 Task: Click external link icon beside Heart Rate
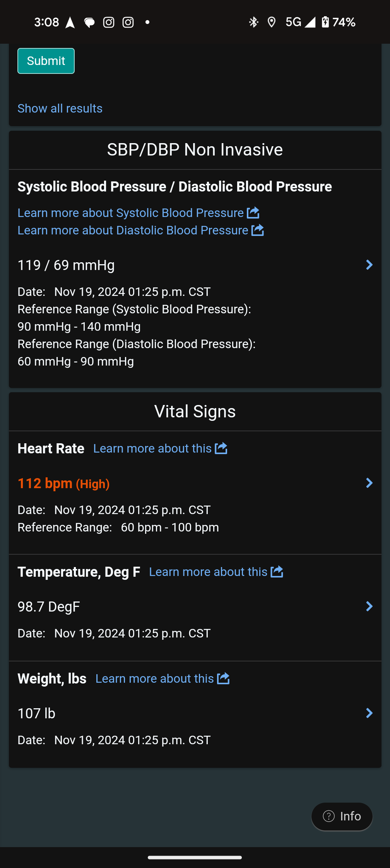pyautogui.click(x=221, y=448)
